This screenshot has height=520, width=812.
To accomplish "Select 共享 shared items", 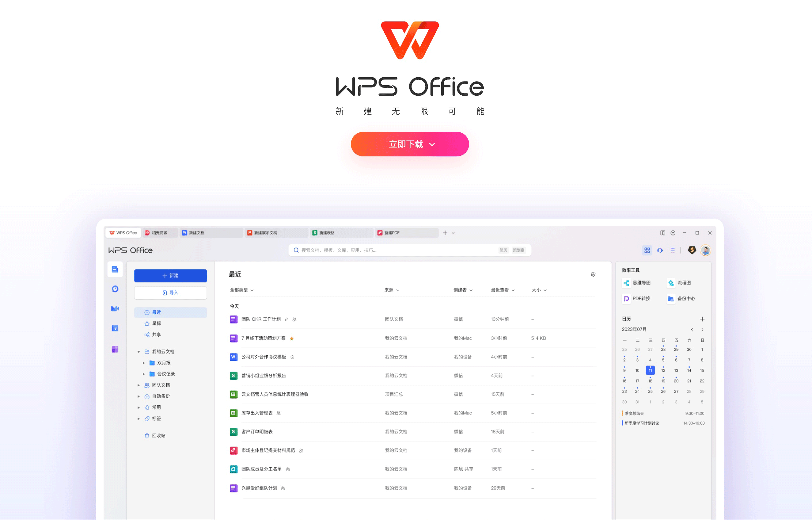I will (x=153, y=335).
